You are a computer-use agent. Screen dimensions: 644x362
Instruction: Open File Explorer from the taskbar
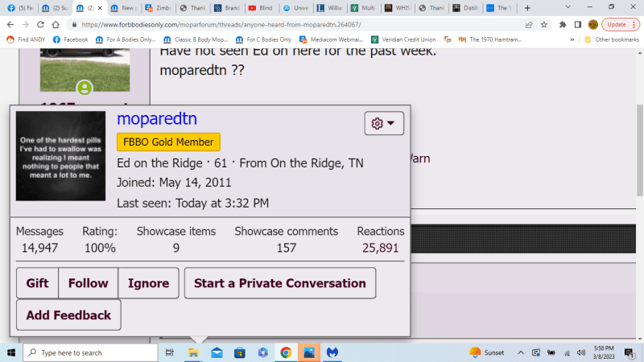pos(193,352)
